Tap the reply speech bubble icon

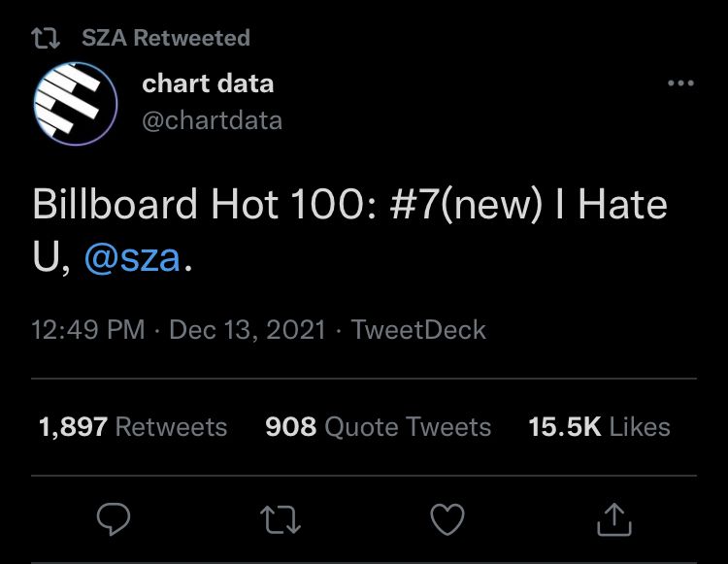[x=114, y=519]
